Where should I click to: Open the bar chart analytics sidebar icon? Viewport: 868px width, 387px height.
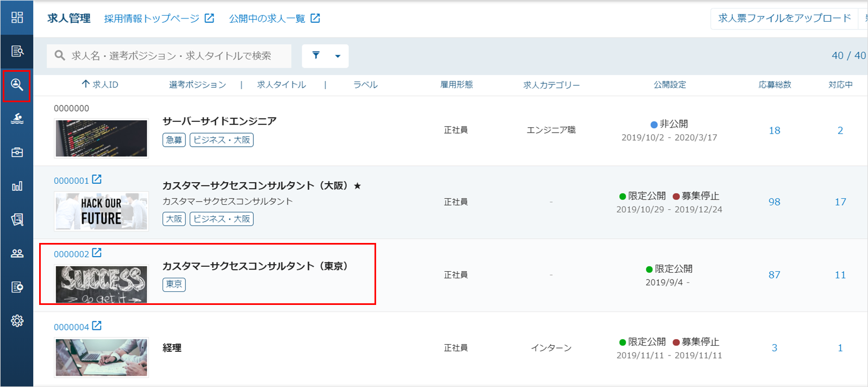click(17, 186)
